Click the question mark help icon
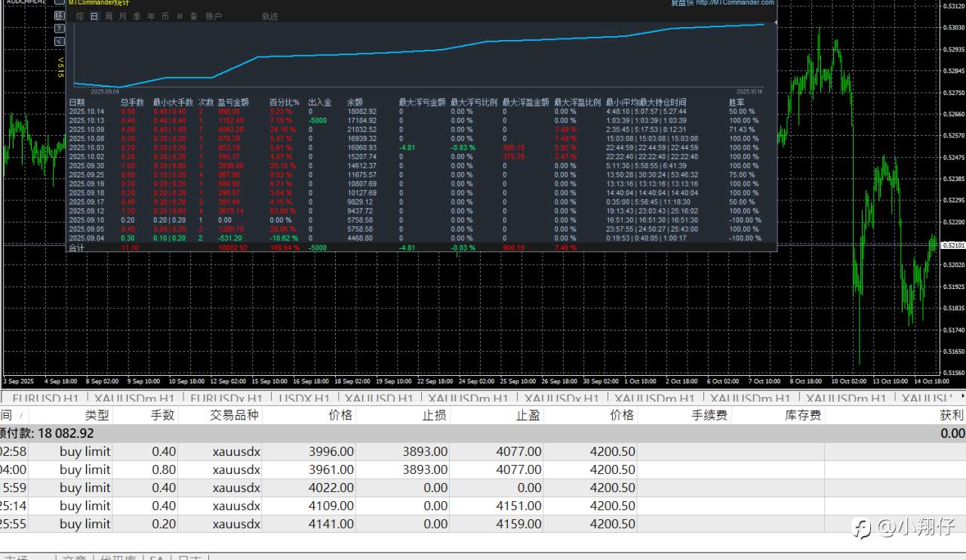 point(60,27)
